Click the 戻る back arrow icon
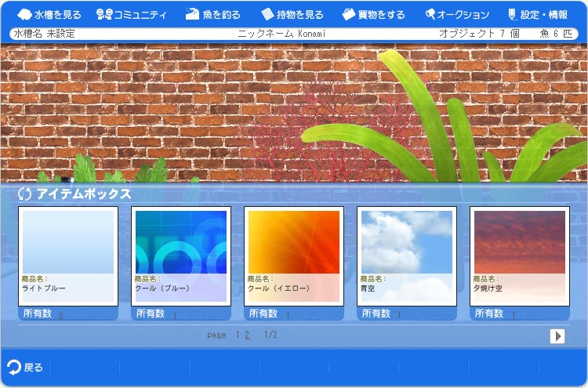588x388 pixels. [x=14, y=367]
